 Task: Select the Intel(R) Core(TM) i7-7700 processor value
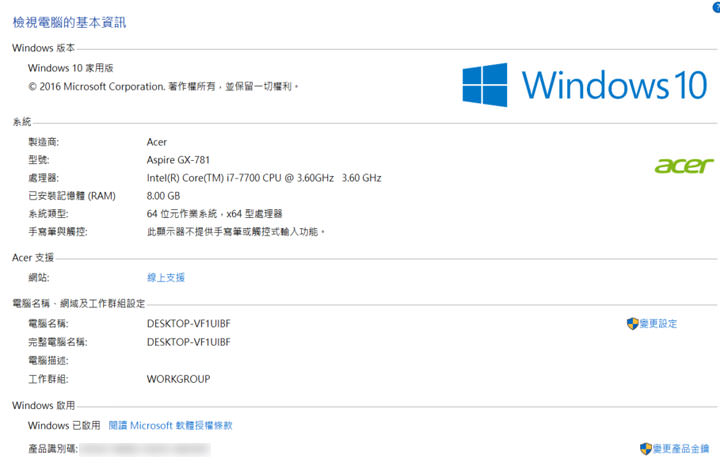[264, 178]
